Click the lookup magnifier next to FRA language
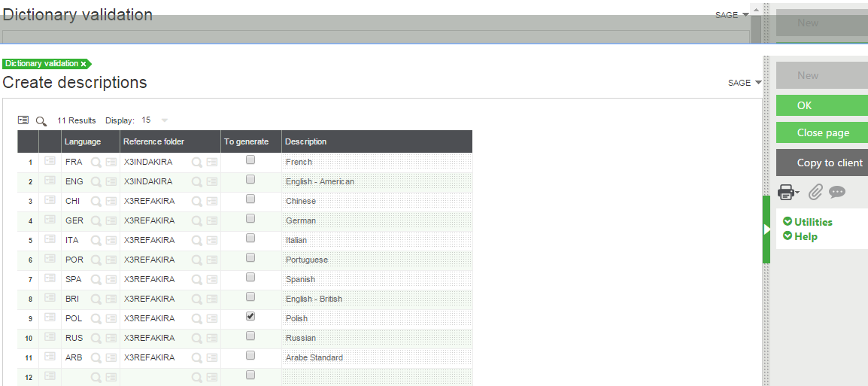Image resolution: width=868 pixels, height=386 pixels. 96,161
